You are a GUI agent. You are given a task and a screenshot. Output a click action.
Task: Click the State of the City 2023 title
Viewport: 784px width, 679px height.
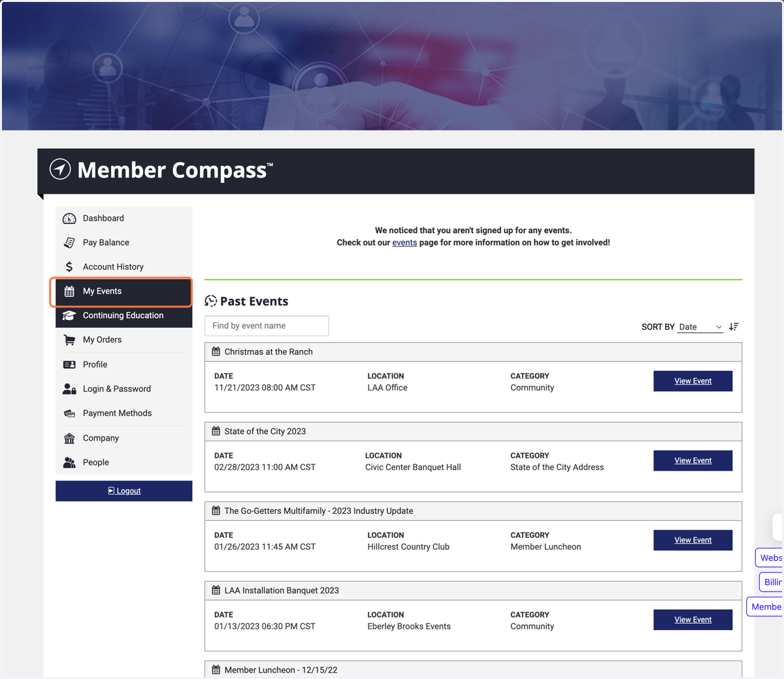click(265, 432)
